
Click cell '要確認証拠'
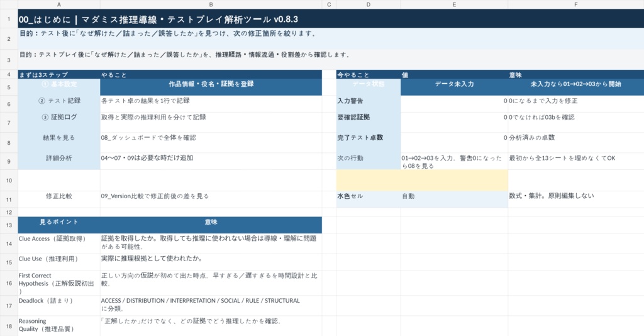pyautogui.click(x=369, y=123)
